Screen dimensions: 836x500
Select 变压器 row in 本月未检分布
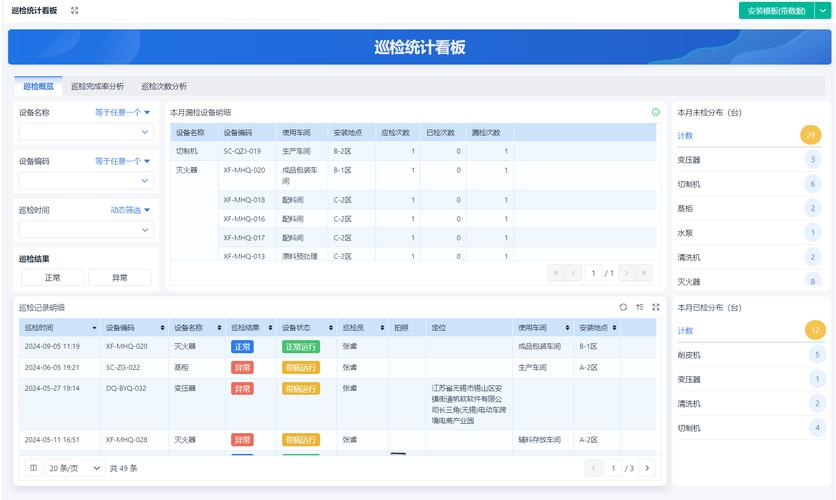pos(749,160)
